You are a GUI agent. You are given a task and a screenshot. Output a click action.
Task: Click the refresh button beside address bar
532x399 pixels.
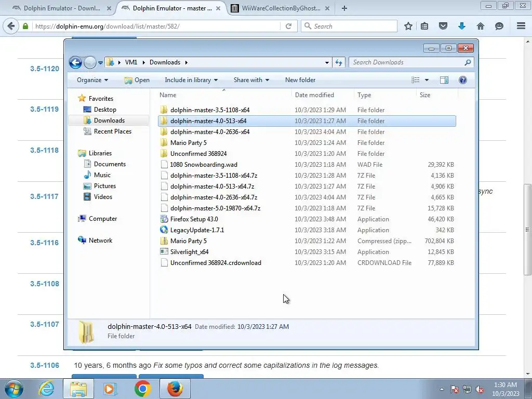[x=339, y=62]
